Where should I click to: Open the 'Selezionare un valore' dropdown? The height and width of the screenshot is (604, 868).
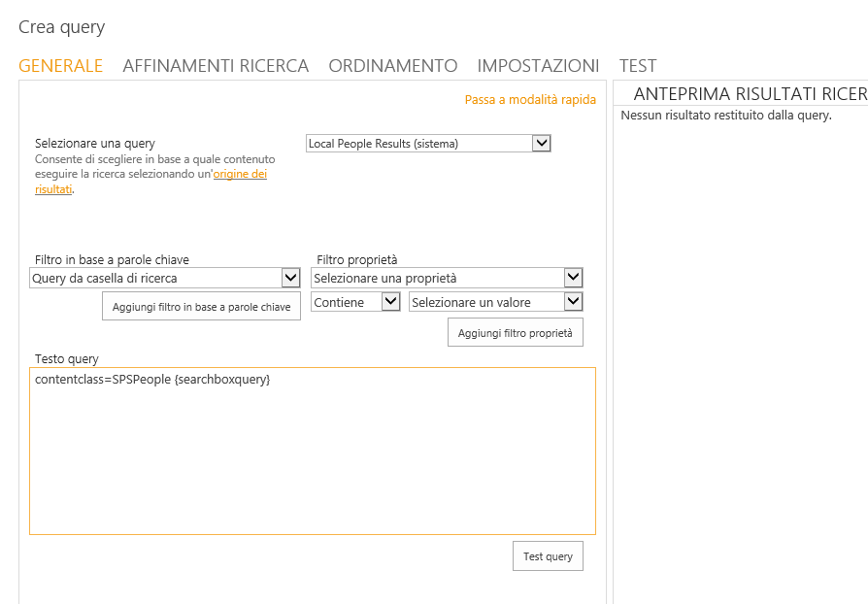(x=496, y=302)
